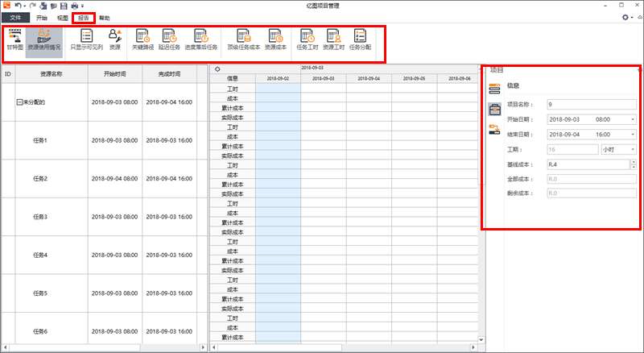
Task: Open the settings gear icon
Action: pyautogui.click(x=625, y=17)
